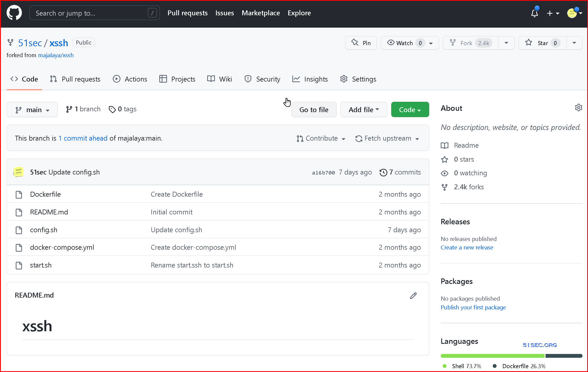Click the green Shell language bar segment
Viewport: 588px width, 372px height.
[x=493, y=356]
